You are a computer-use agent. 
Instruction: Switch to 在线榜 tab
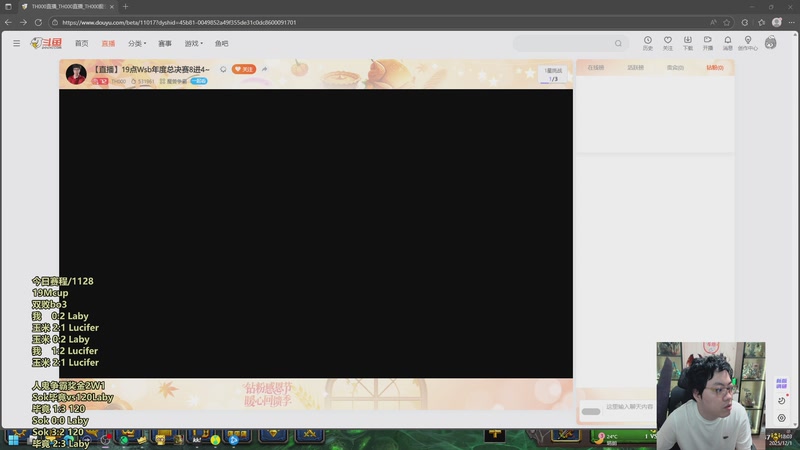click(x=595, y=67)
